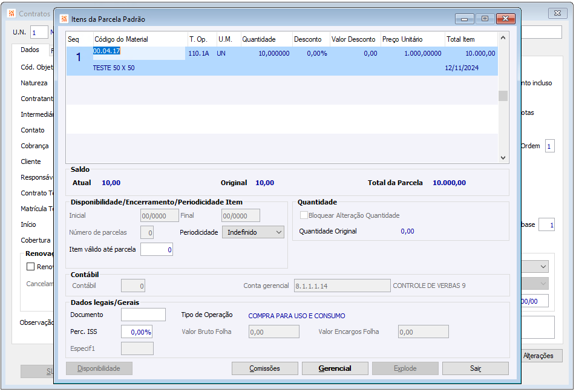
Task: Click the Ordem field in Contratos window
Action: (x=549, y=146)
